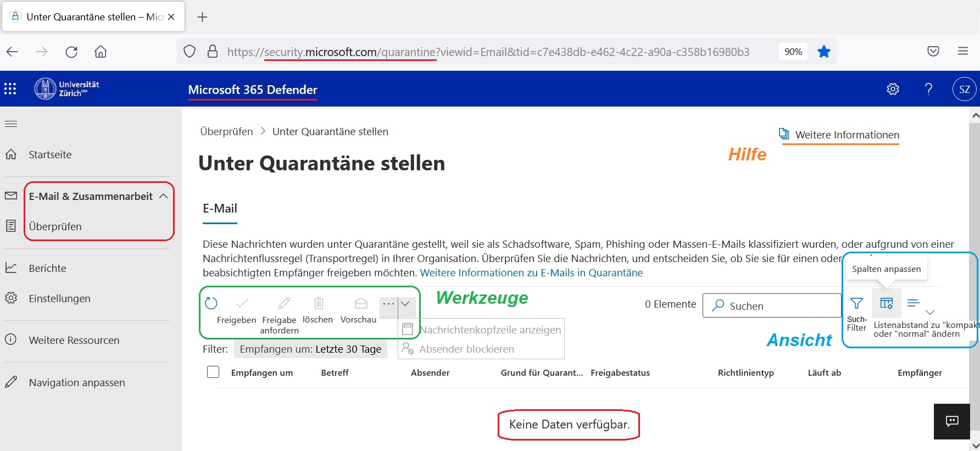Click the tracking protection shield icon
980x451 pixels.
tap(190, 52)
